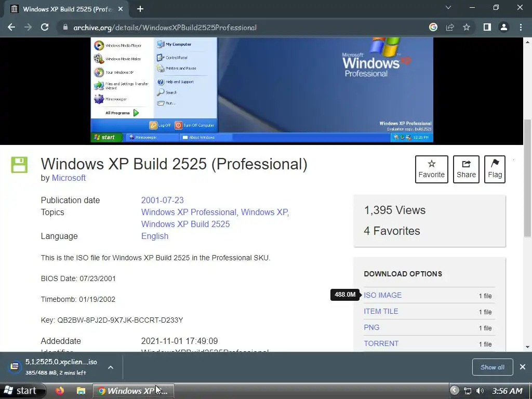Viewport: 532px width, 399px height.
Task: Open the Microsoft creator link
Action: click(x=69, y=178)
